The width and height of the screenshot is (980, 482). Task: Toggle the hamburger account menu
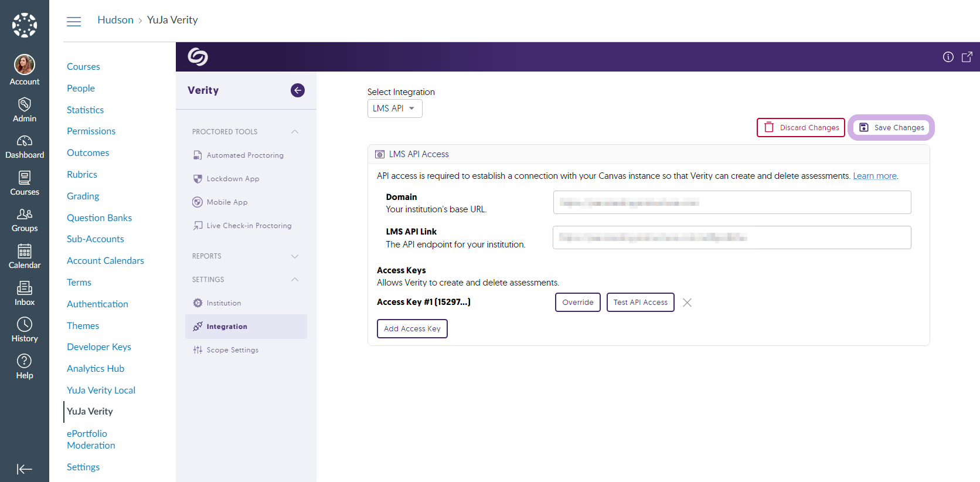(x=74, y=22)
